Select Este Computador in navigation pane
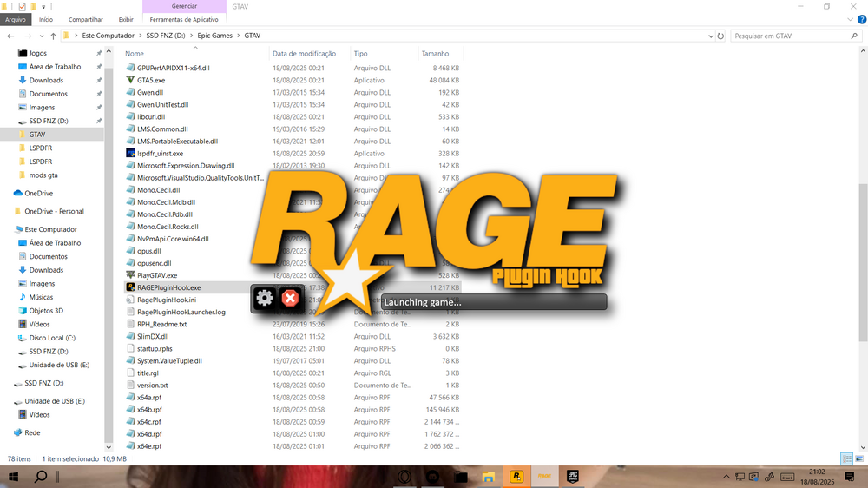 [x=50, y=229]
